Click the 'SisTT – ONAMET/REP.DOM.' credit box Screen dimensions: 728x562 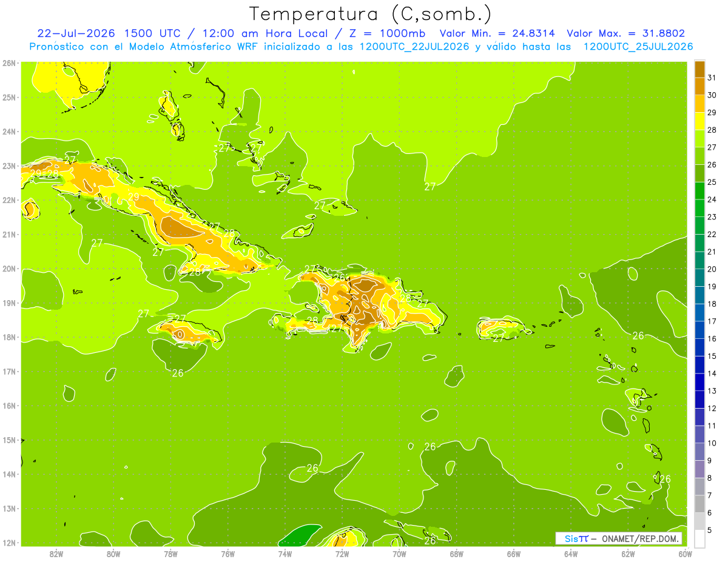click(618, 538)
